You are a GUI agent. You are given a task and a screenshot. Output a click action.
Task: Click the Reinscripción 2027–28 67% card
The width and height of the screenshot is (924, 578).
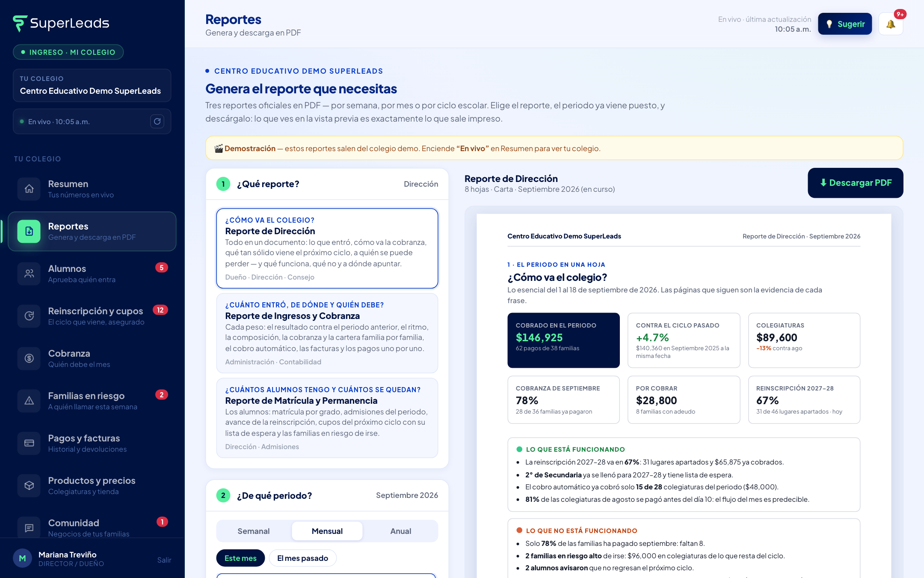804,400
